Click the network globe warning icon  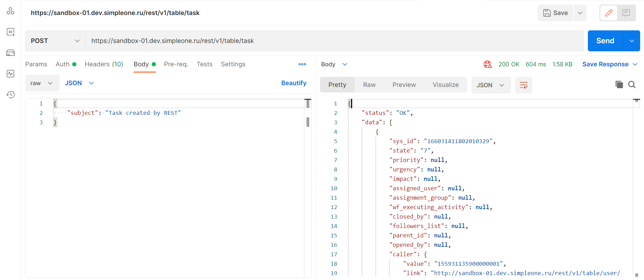[487, 64]
